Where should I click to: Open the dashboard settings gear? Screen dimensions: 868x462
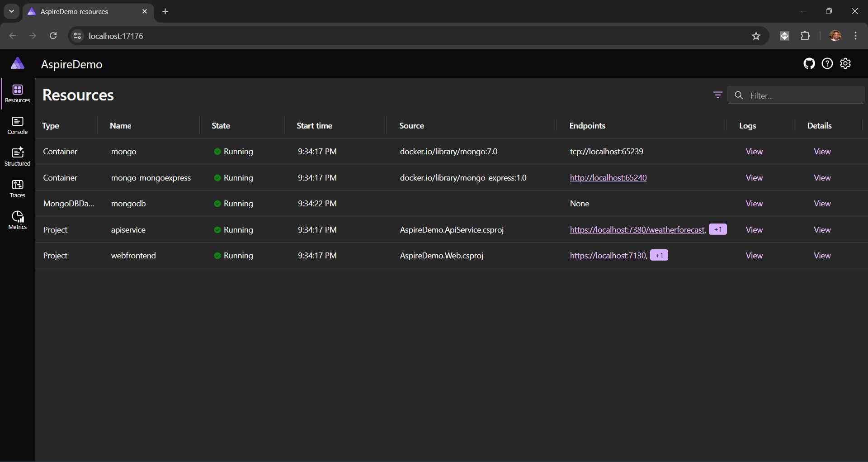845,64
